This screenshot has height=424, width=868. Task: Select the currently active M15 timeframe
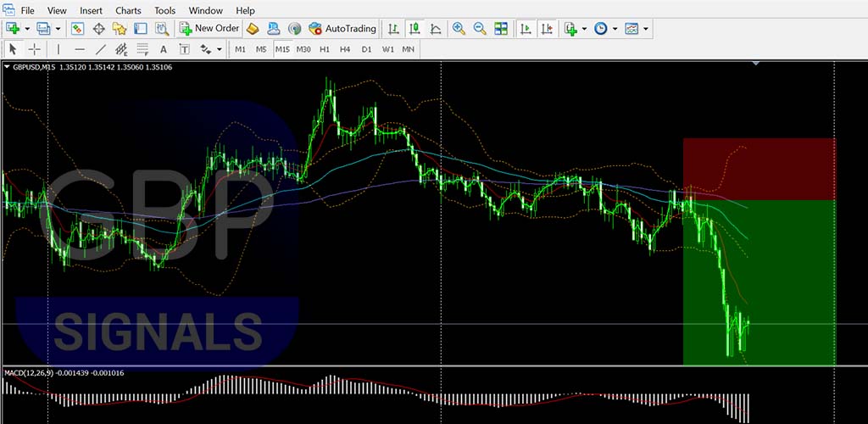tap(282, 49)
